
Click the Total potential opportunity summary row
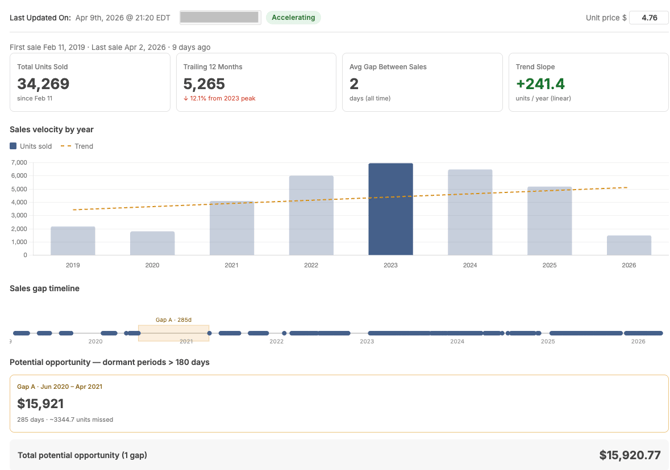click(339, 455)
